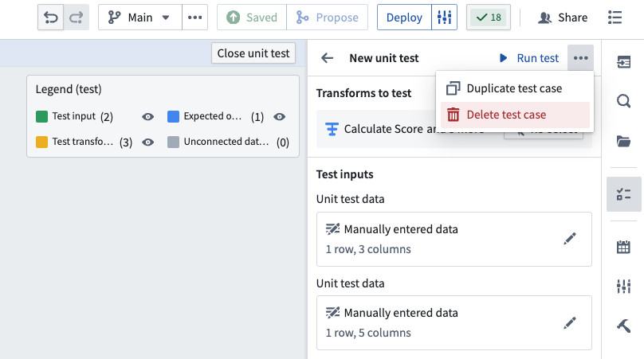Screen dimensions: 644x359
Task: Open the list menu icon at top right
Action: [615, 18]
